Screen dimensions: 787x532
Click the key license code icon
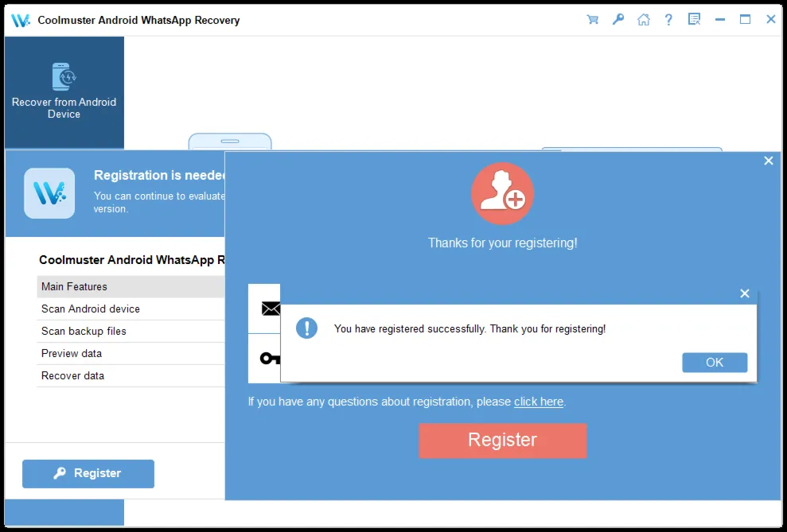click(270, 359)
